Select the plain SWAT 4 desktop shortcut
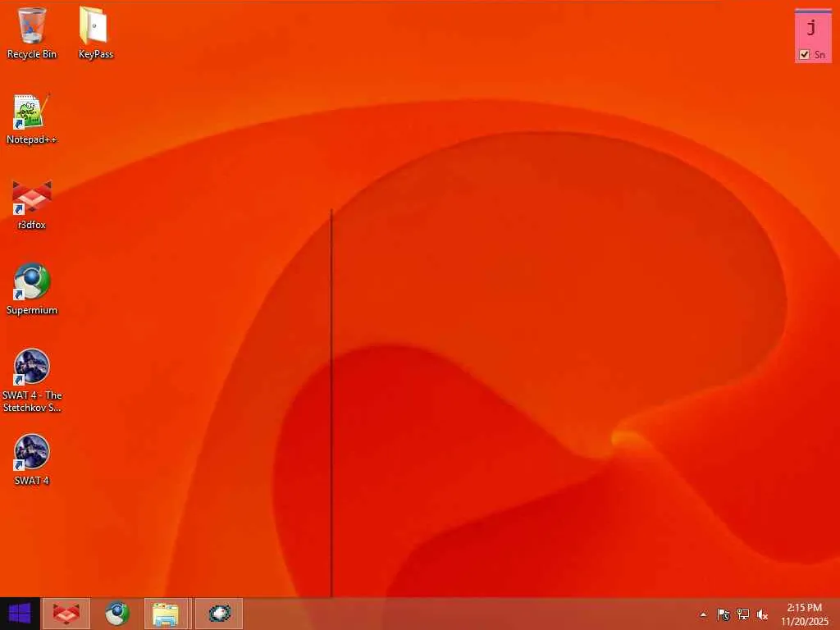This screenshot has height=630, width=840. 32,459
